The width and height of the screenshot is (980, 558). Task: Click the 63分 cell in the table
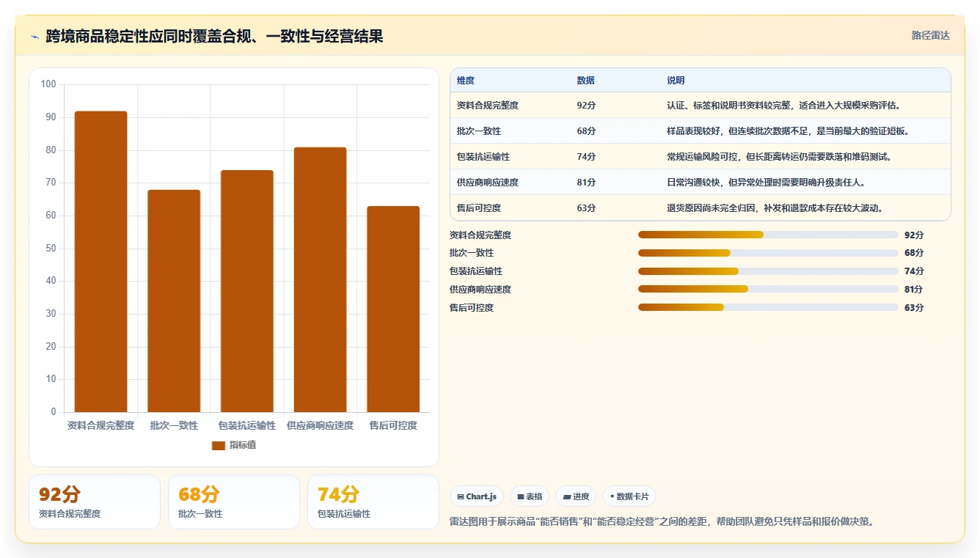tap(586, 208)
